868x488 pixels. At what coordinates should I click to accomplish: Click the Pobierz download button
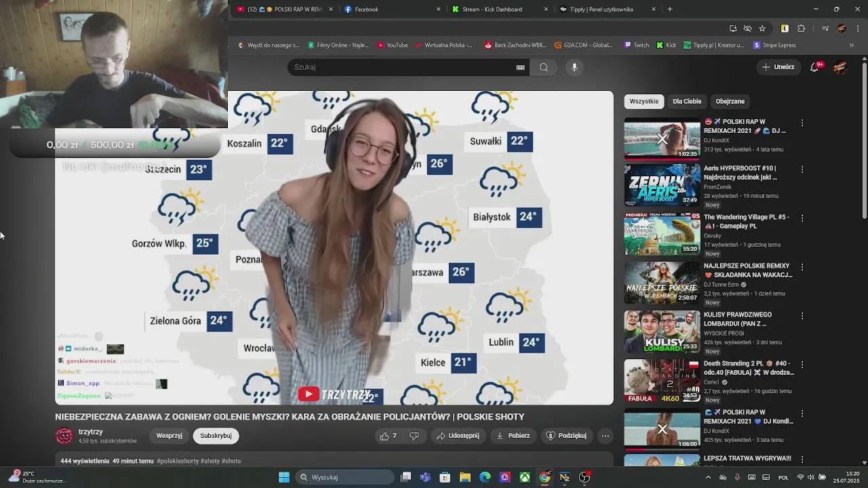pos(513,436)
